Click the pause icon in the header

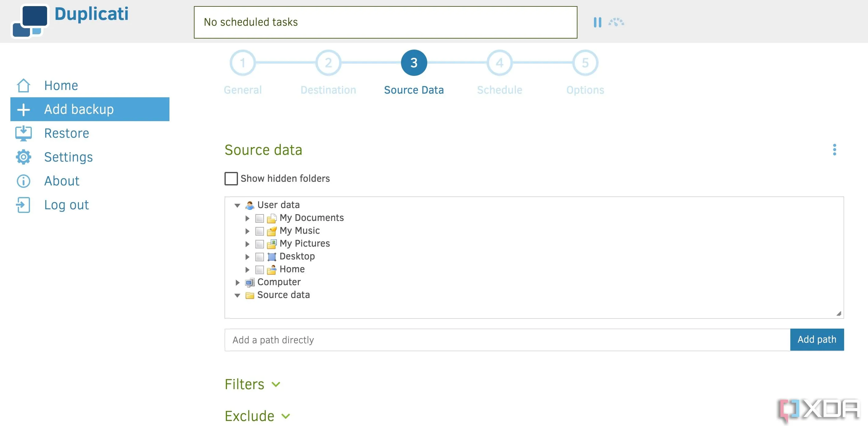click(x=597, y=23)
